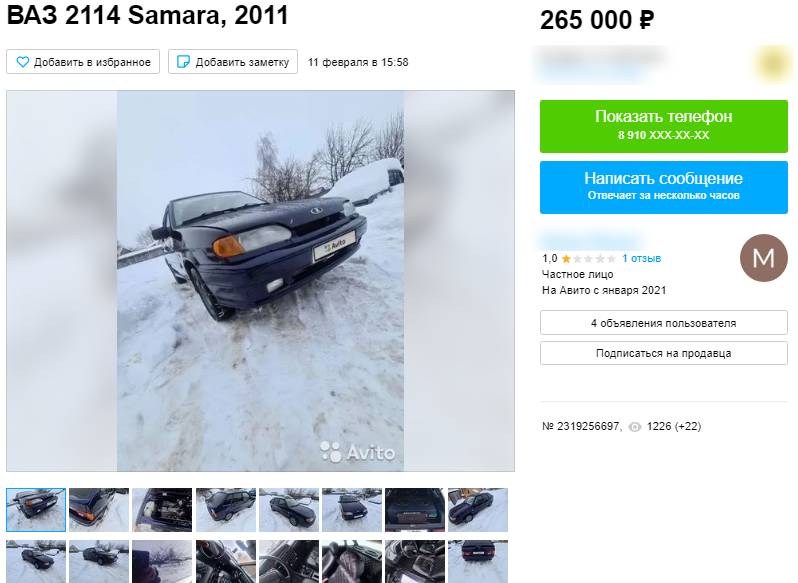Select the first thumbnail of car front

coord(36,510)
